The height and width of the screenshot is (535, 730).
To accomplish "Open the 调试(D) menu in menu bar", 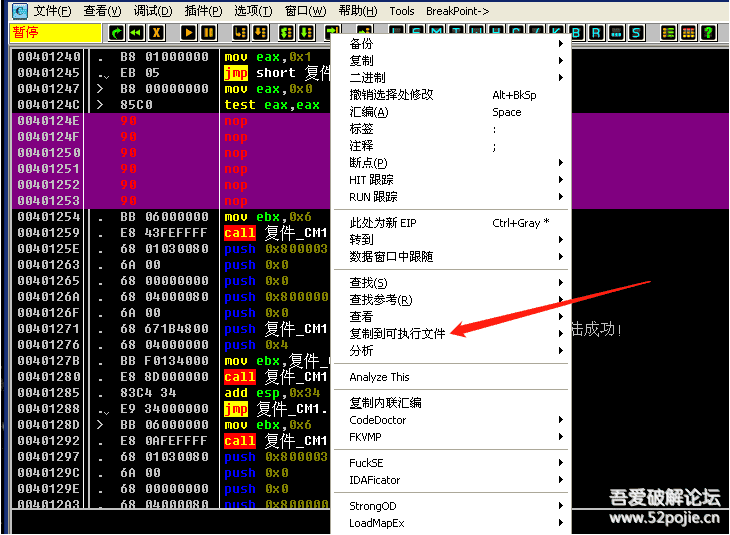I will [152, 11].
